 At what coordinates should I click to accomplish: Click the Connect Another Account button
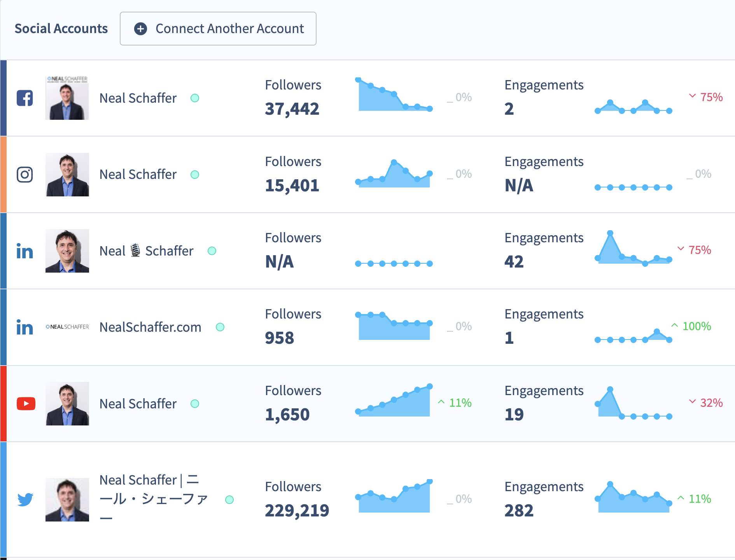pos(218,28)
